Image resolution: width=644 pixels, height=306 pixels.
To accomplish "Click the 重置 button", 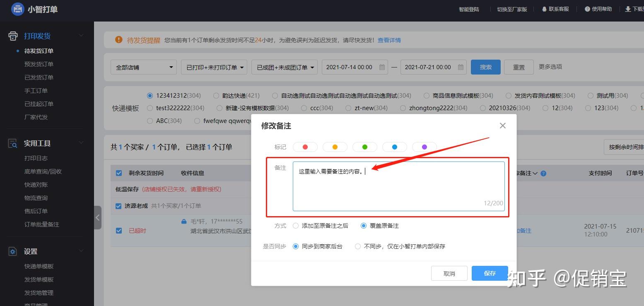I will point(519,67).
